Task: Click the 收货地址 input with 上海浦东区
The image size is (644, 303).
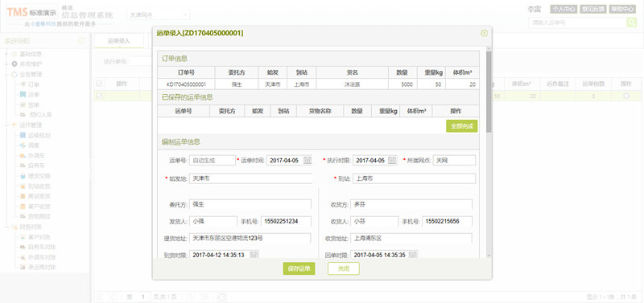Action: click(412, 238)
